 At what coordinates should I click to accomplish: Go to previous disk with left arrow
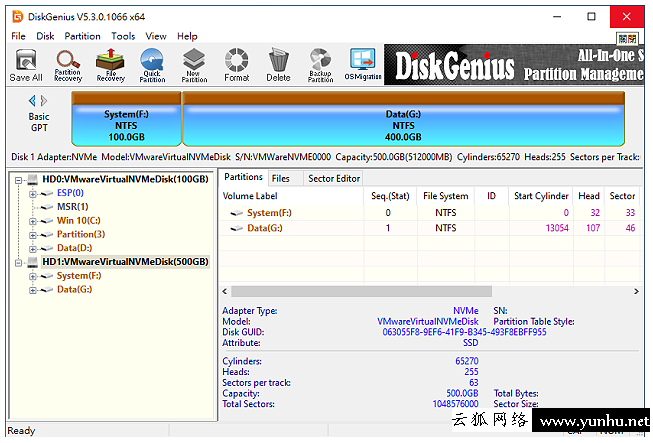click(32, 101)
